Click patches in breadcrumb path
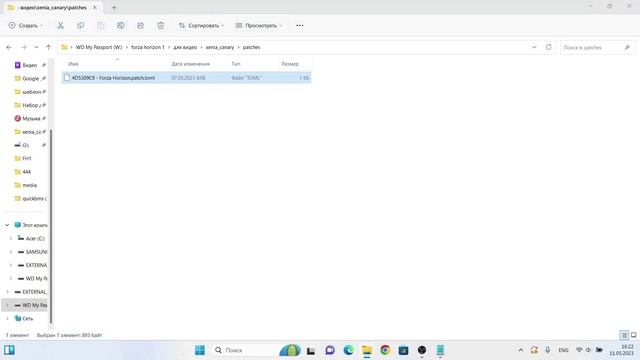The width and height of the screenshot is (640, 360). tap(251, 47)
